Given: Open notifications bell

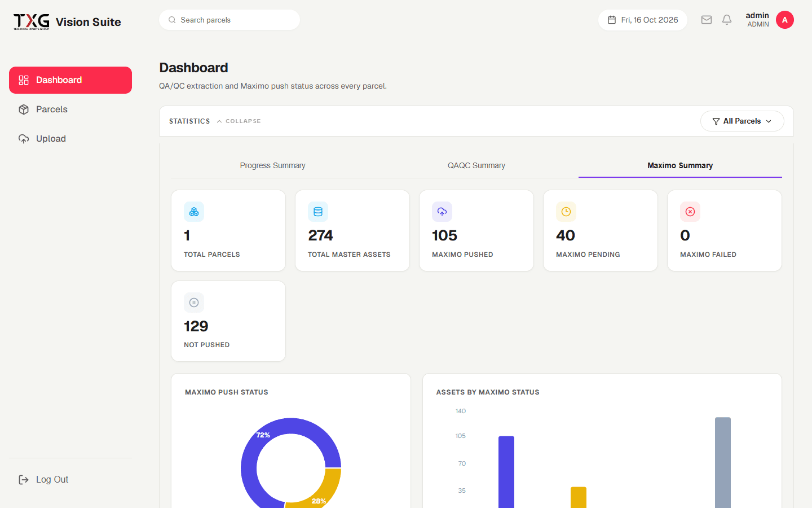Looking at the screenshot, I should pos(727,20).
